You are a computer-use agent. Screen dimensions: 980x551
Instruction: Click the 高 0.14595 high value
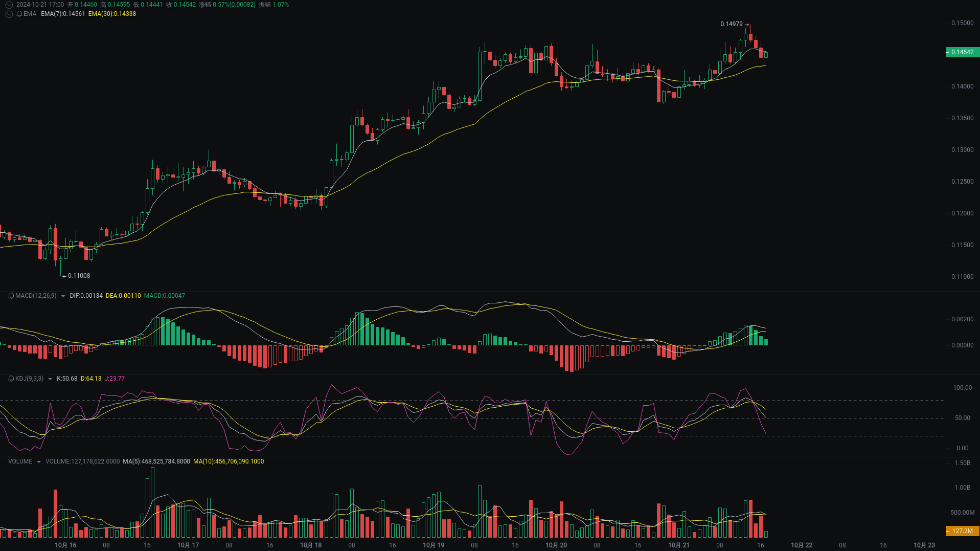click(115, 5)
